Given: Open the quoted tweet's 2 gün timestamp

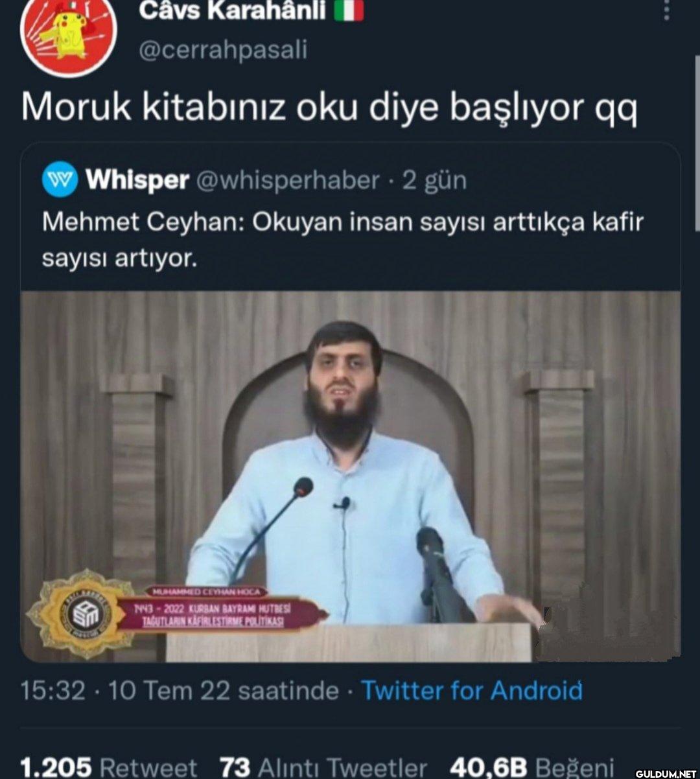Looking at the screenshot, I should pyautogui.click(x=434, y=180).
